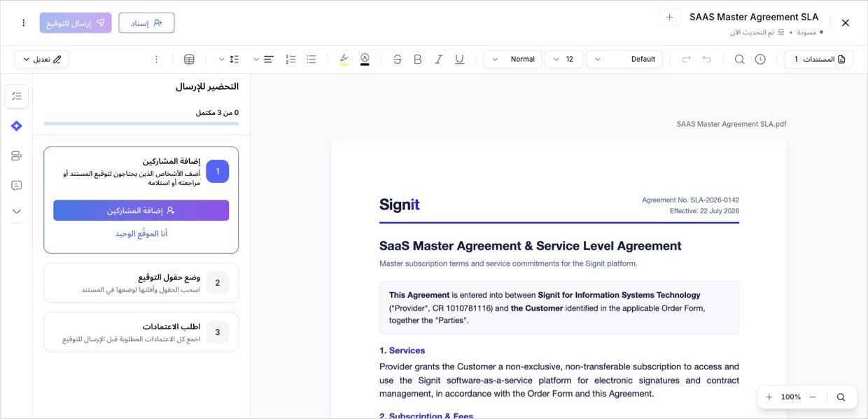Undo the last edit
868x419 pixels.
pos(707,60)
